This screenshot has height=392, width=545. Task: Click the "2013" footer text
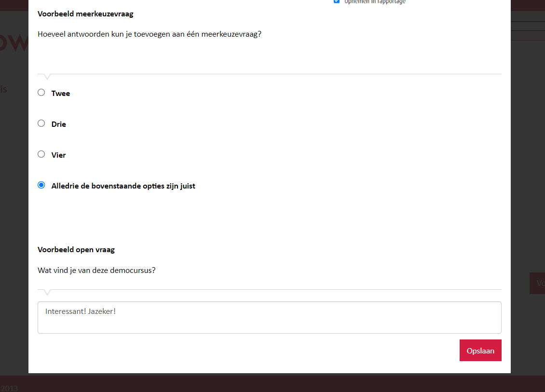pos(9,388)
